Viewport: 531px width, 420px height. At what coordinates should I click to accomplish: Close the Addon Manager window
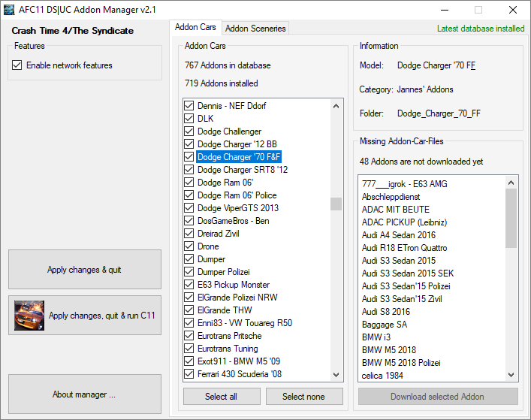tap(513, 10)
